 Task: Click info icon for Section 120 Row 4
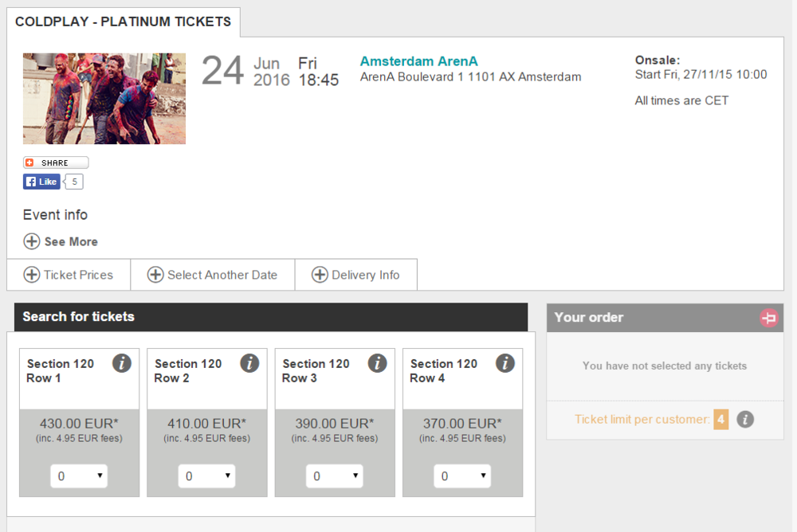[505, 363]
